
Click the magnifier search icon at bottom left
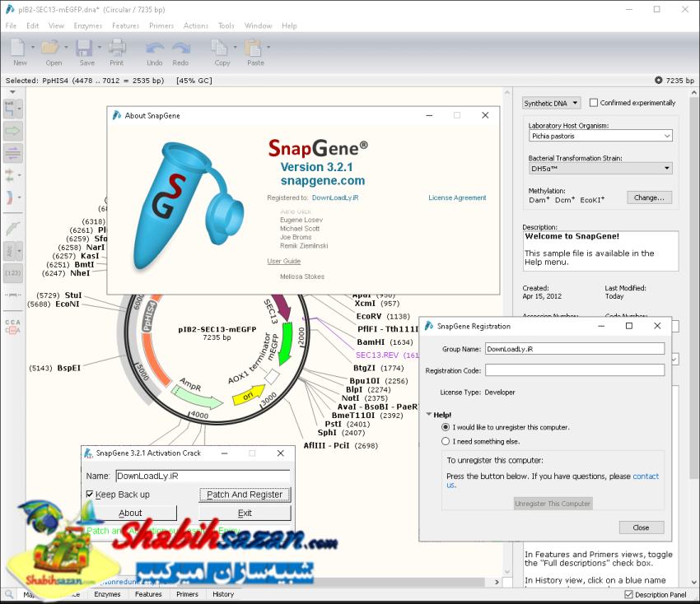pyautogui.click(x=9, y=594)
